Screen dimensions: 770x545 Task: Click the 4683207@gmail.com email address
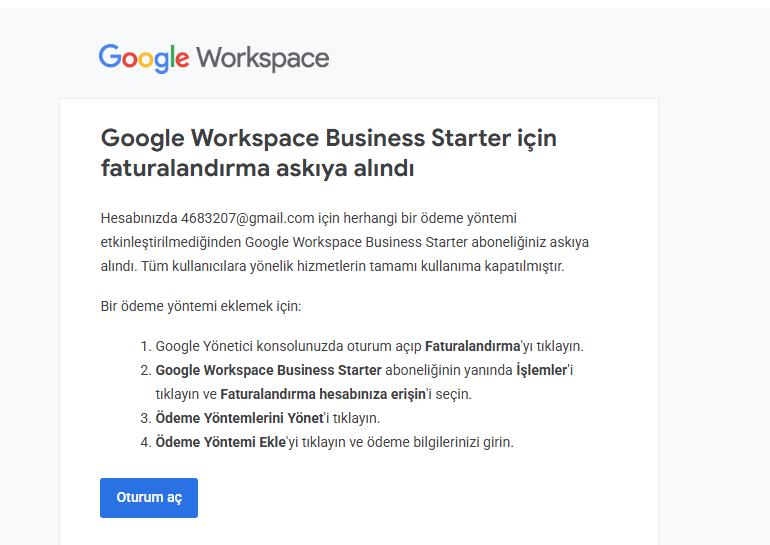[x=248, y=218]
